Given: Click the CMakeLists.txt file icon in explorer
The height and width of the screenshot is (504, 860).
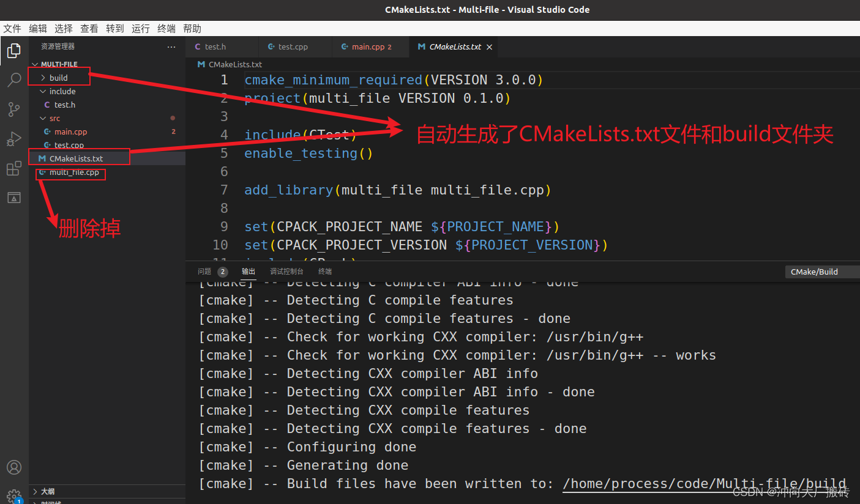Looking at the screenshot, I should coord(42,158).
